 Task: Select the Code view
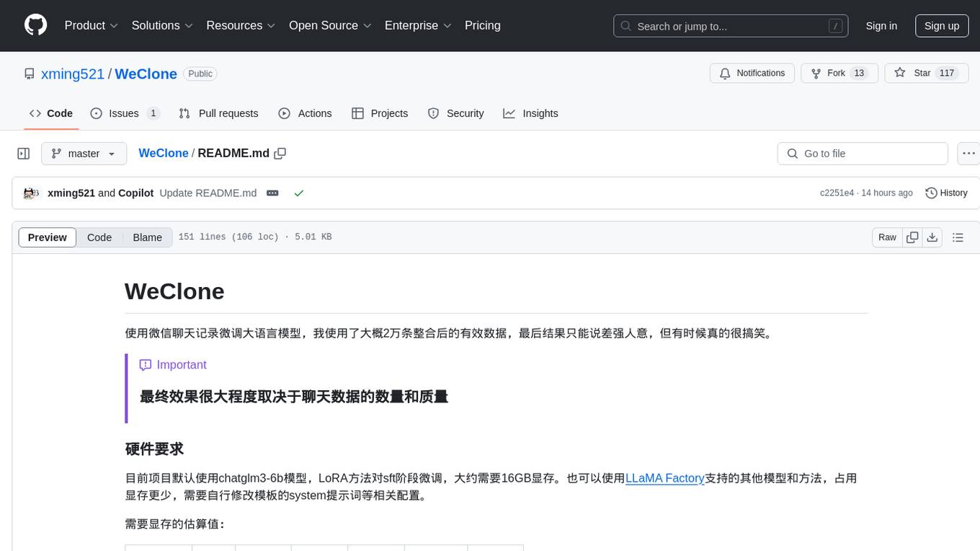(x=99, y=237)
